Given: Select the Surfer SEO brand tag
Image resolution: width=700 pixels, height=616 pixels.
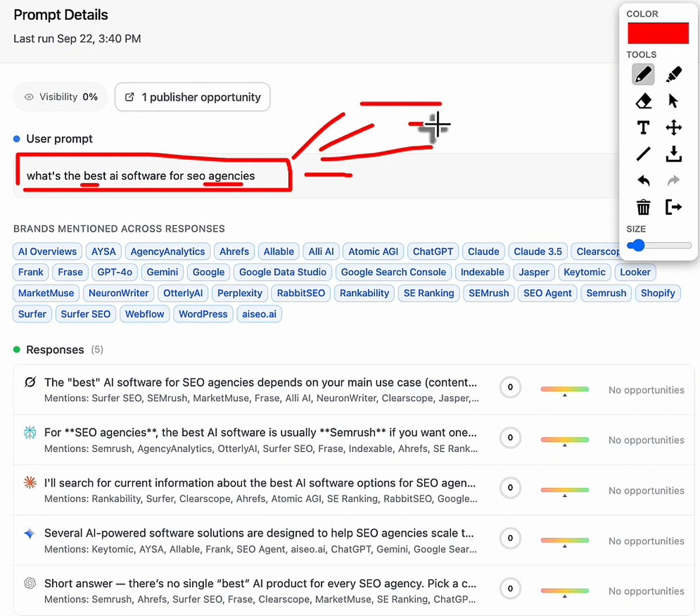Looking at the screenshot, I should pyautogui.click(x=85, y=314).
